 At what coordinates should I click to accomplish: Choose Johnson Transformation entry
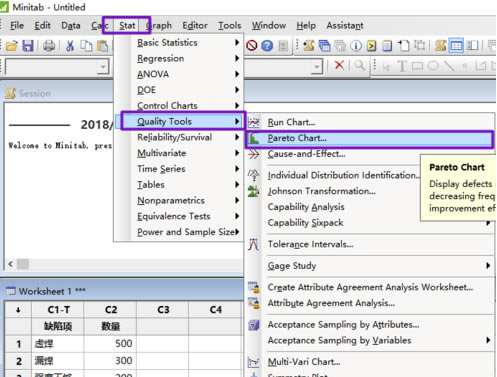pos(333,191)
